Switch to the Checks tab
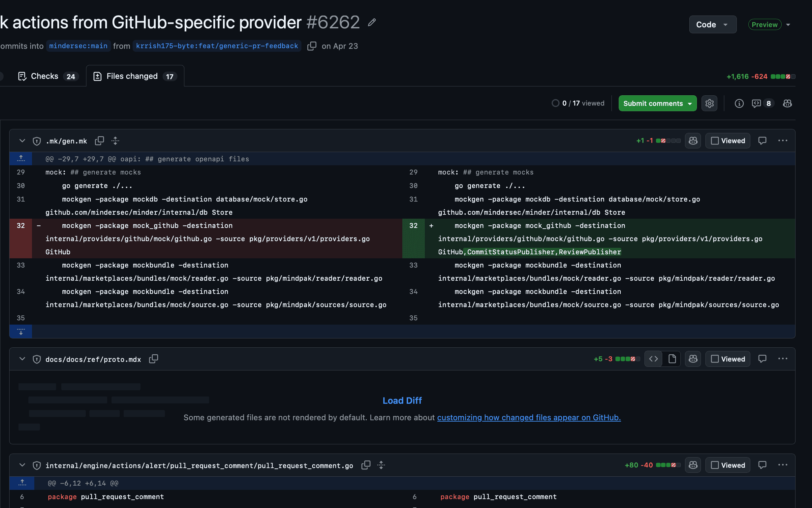The image size is (812, 508). pos(48,76)
